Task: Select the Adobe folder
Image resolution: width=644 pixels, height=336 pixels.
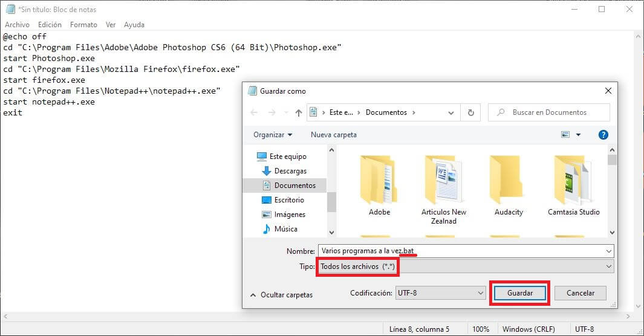Action: click(x=379, y=186)
